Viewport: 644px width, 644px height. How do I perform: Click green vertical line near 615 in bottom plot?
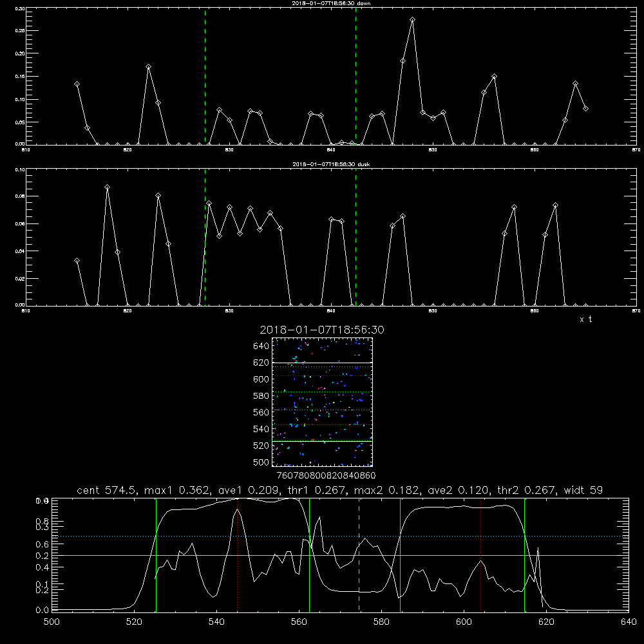coord(524,554)
